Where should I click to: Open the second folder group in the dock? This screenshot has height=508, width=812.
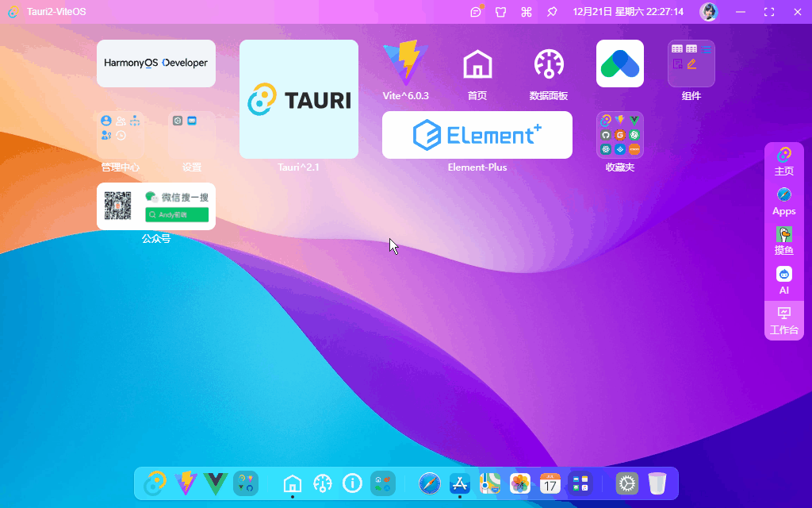pos(383,483)
